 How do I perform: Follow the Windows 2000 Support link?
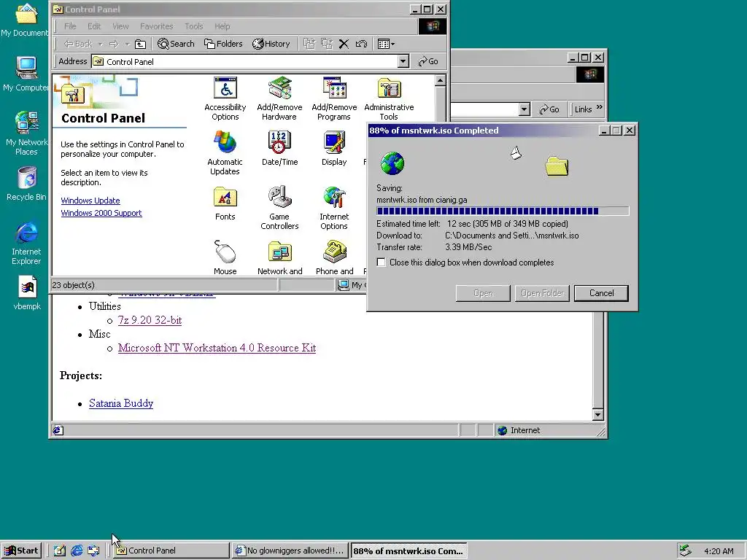[x=101, y=213]
